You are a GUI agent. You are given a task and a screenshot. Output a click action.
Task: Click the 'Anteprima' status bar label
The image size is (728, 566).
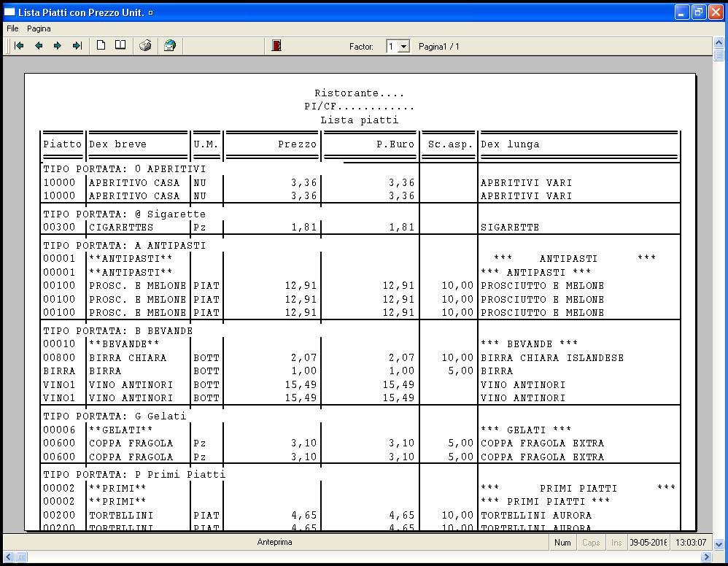(274, 542)
